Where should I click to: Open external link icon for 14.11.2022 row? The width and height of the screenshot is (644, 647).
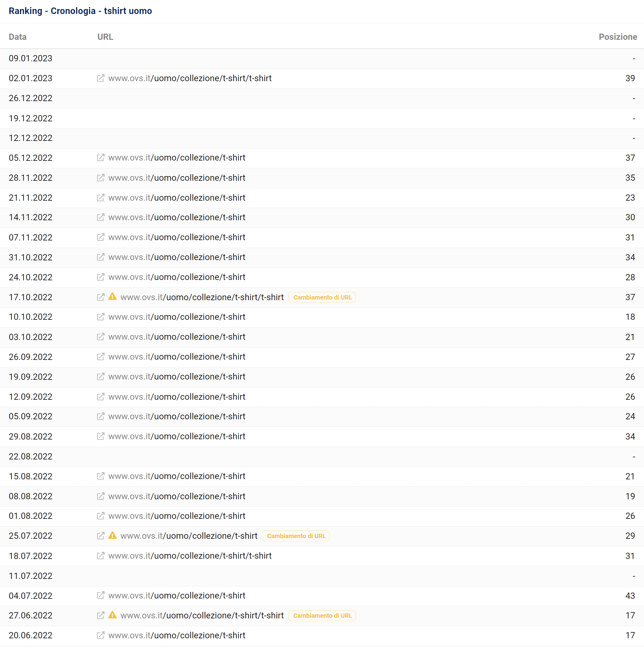[100, 217]
